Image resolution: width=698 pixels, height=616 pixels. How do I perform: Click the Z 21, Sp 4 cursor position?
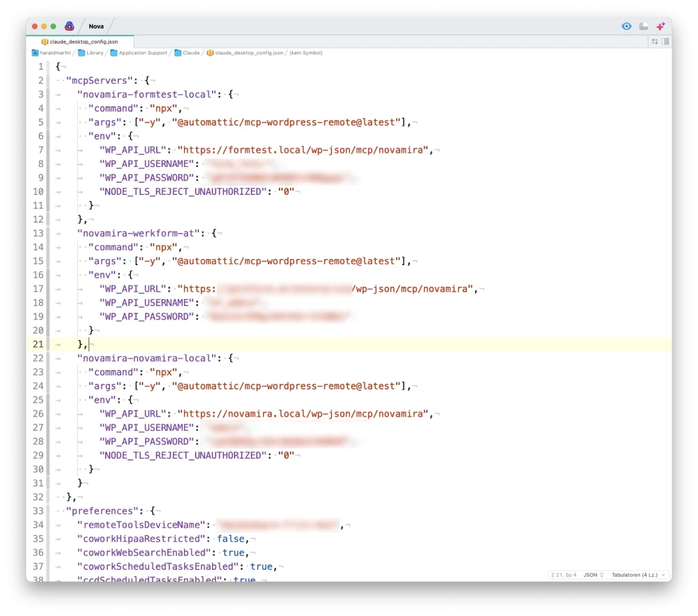(x=564, y=574)
